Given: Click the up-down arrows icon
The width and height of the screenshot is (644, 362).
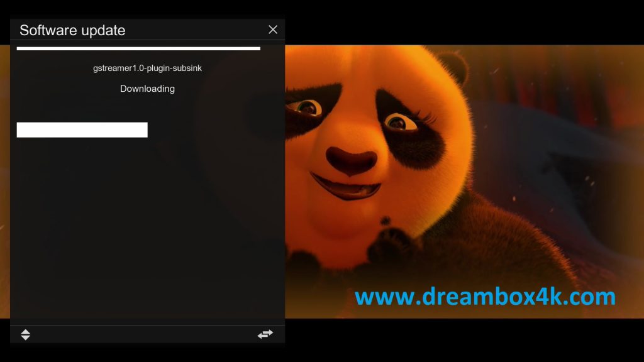Looking at the screenshot, I should tap(25, 334).
